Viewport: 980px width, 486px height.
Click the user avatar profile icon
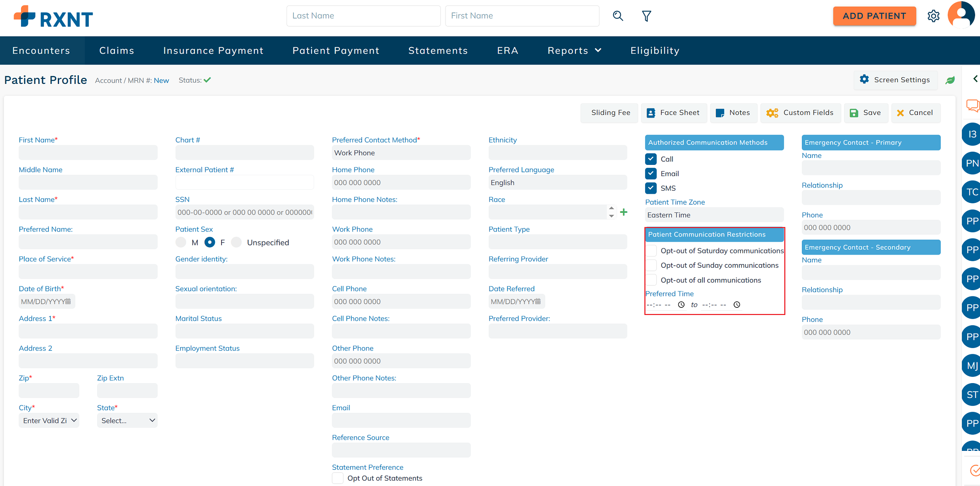pos(961,15)
